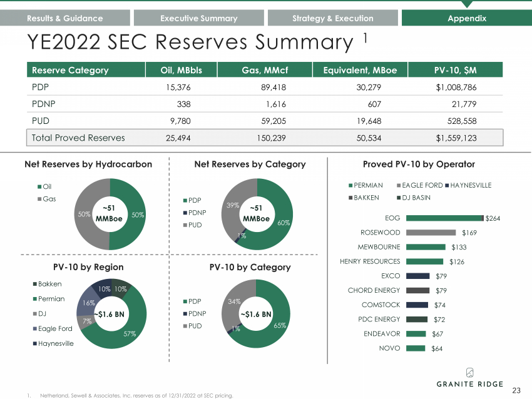The width and height of the screenshot is (532, 399).
Task: Click the Granite Ridge logo icon
Action: coord(469,373)
